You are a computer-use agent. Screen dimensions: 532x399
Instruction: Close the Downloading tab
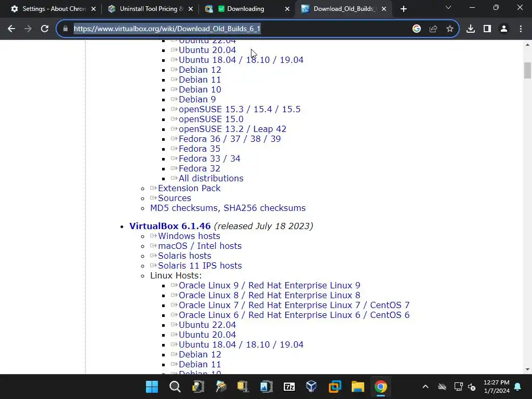click(287, 9)
